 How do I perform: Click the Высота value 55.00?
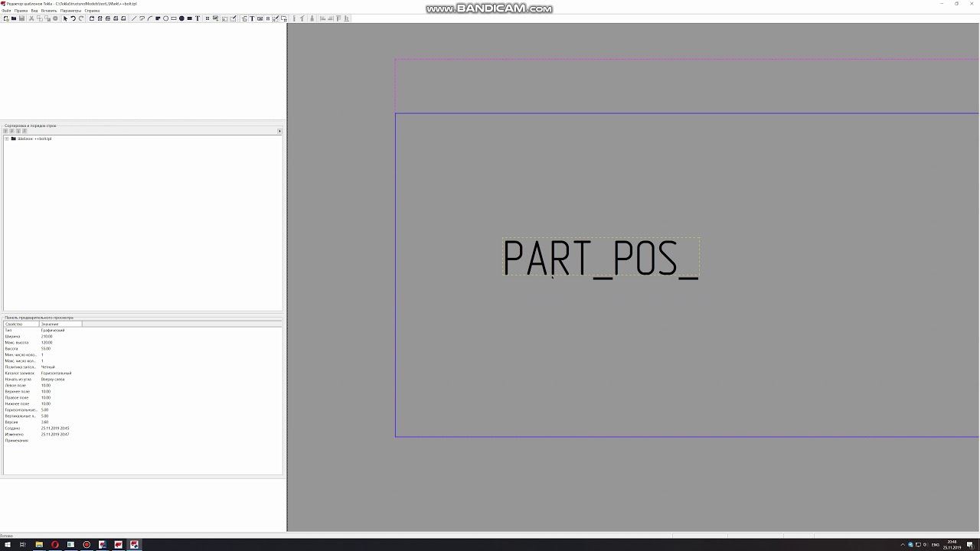(46, 348)
